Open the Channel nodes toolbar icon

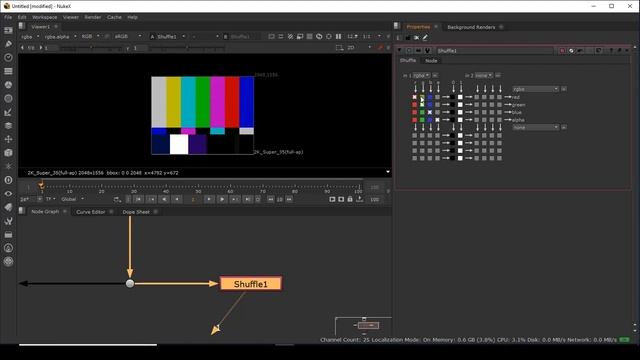pos(8,71)
